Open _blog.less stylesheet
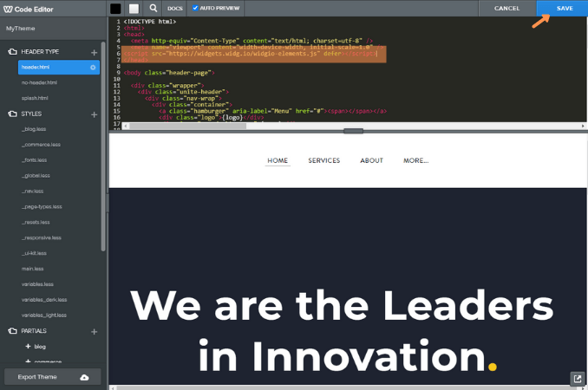 tap(34, 129)
